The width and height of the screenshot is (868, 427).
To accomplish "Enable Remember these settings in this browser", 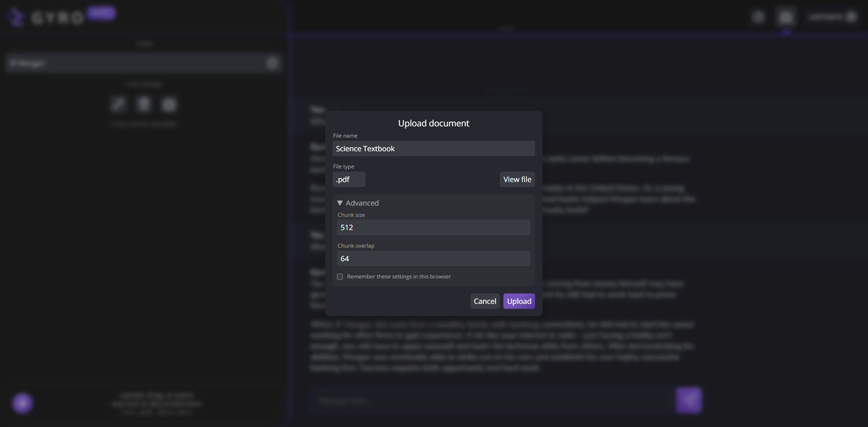I will (340, 277).
